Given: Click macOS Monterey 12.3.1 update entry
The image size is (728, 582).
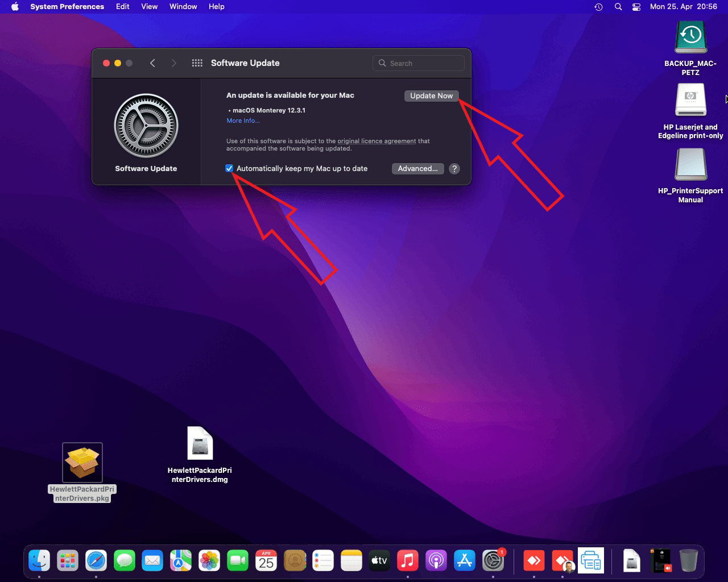Looking at the screenshot, I should tap(268, 110).
